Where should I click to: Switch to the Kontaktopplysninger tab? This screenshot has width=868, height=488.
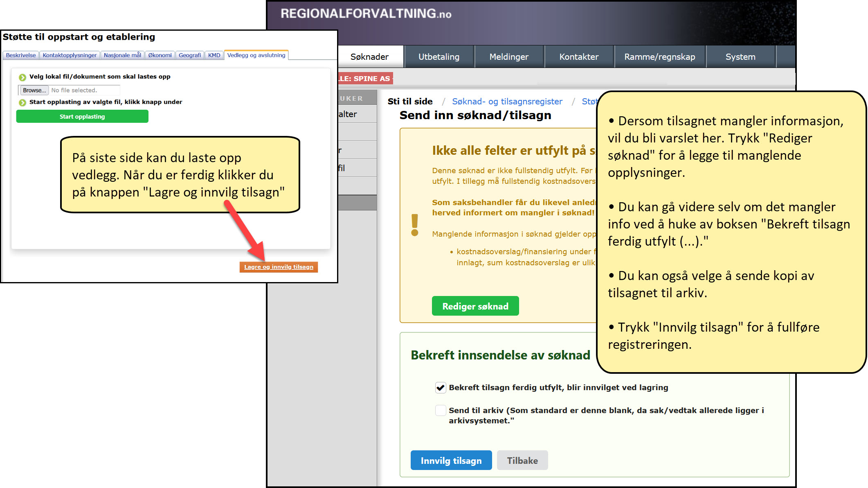[70, 55]
